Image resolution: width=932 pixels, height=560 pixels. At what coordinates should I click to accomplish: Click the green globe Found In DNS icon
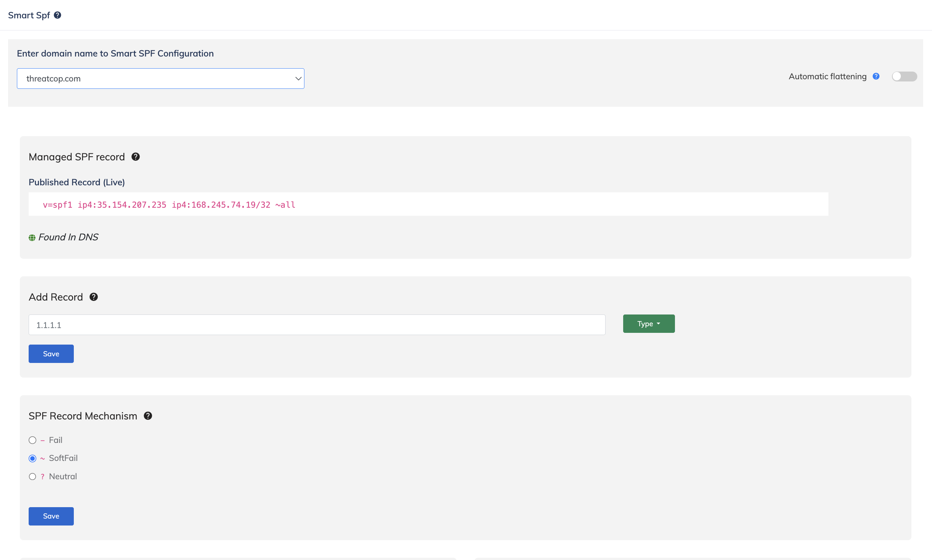click(x=32, y=238)
